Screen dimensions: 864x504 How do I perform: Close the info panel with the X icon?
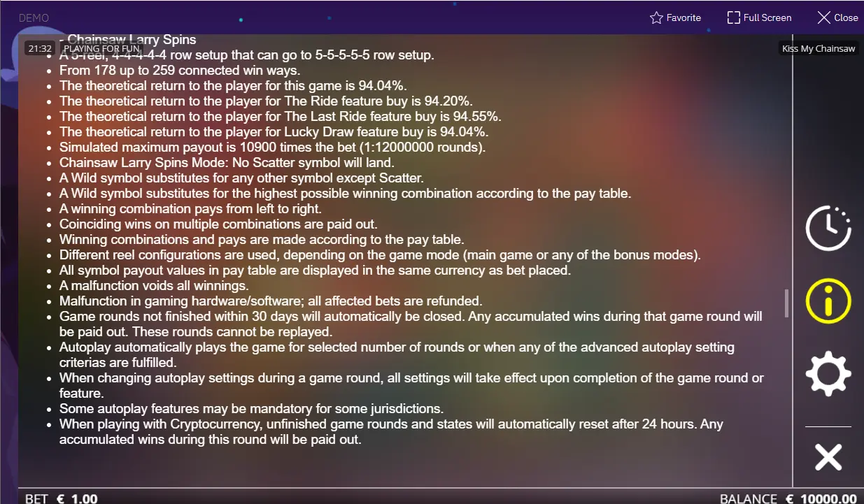[x=828, y=458]
